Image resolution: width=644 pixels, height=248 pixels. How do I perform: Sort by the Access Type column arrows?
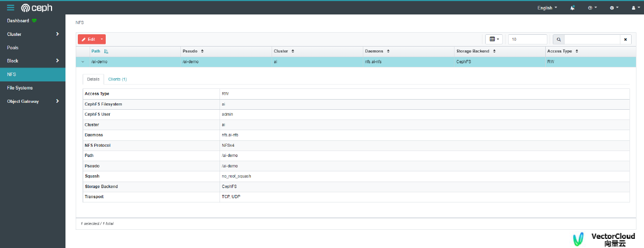click(577, 51)
